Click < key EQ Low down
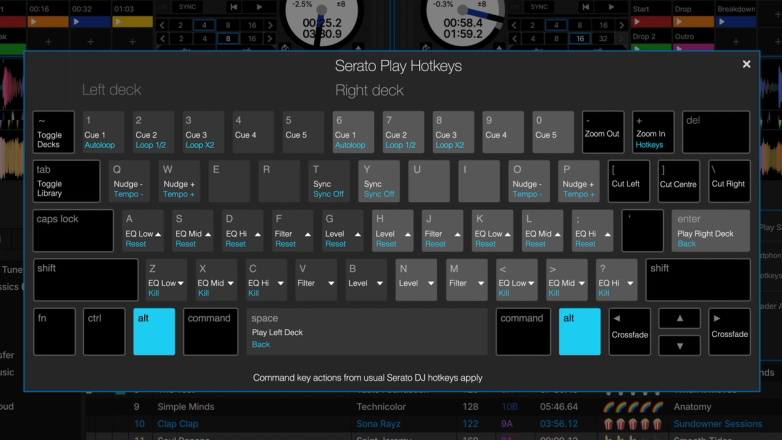Viewport: 782px width, 440px height. click(x=516, y=280)
